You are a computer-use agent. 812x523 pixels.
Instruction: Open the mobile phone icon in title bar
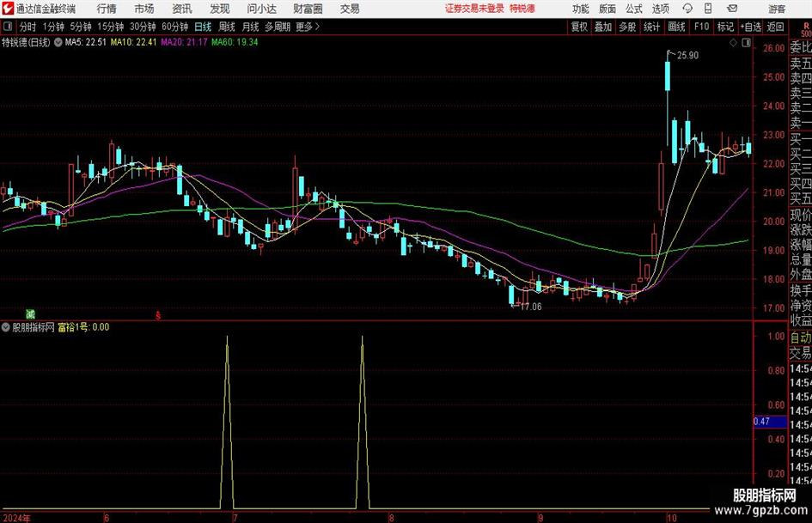(x=708, y=9)
